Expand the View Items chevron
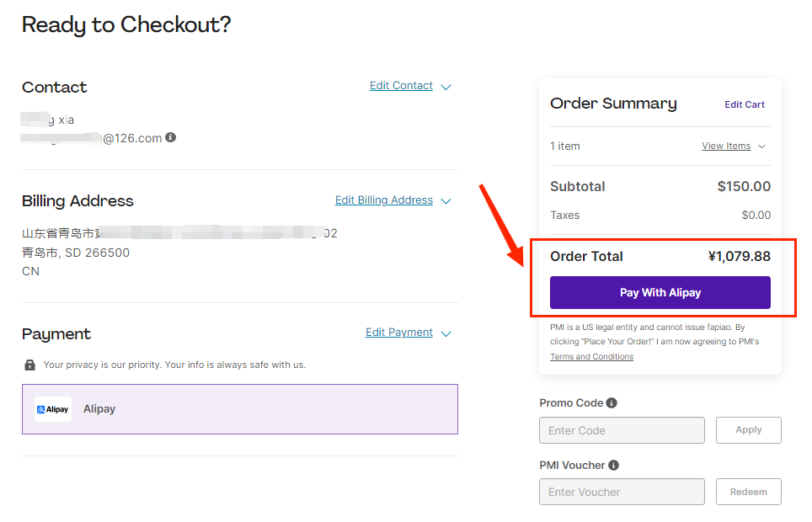The width and height of the screenshot is (812, 522). [762, 146]
